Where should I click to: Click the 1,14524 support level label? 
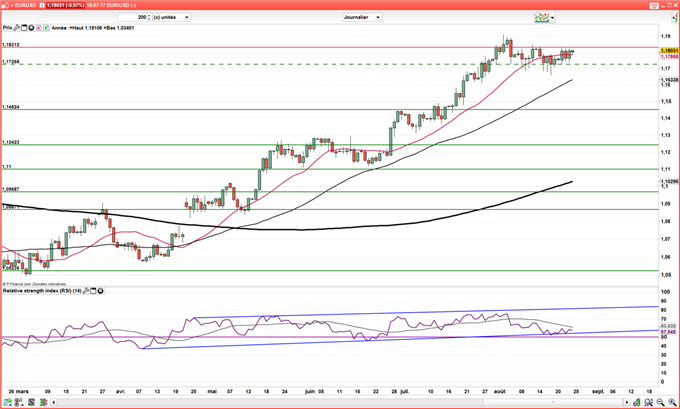[x=11, y=107]
